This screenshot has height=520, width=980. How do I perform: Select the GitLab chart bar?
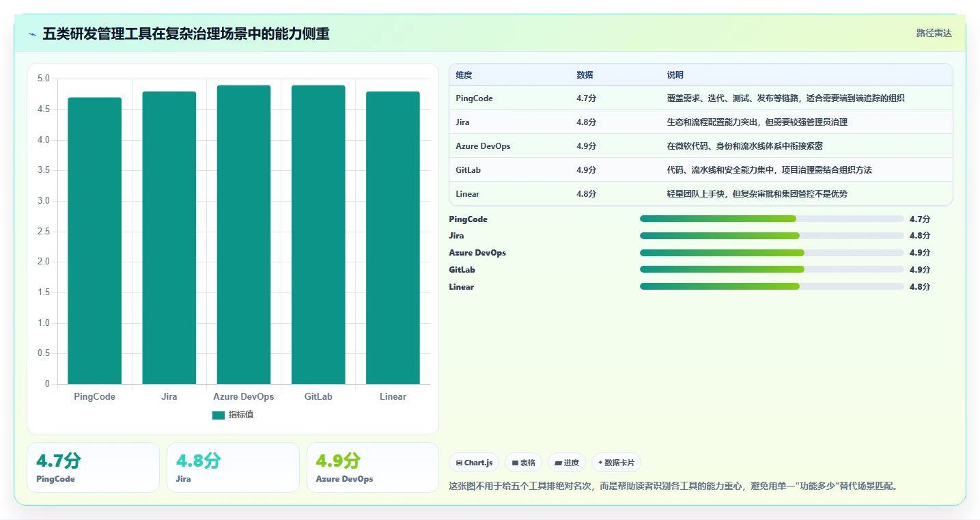point(318,234)
